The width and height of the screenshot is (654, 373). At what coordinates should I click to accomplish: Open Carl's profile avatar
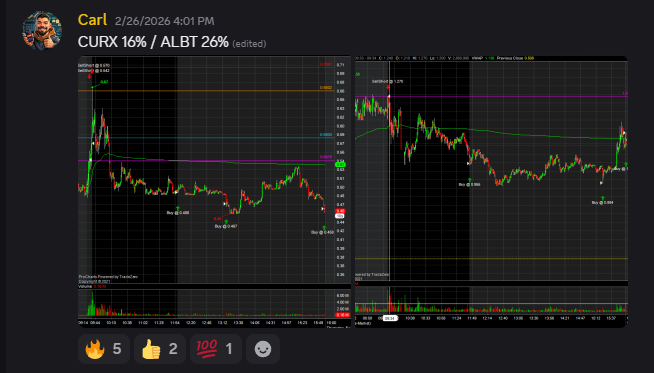click(42, 31)
